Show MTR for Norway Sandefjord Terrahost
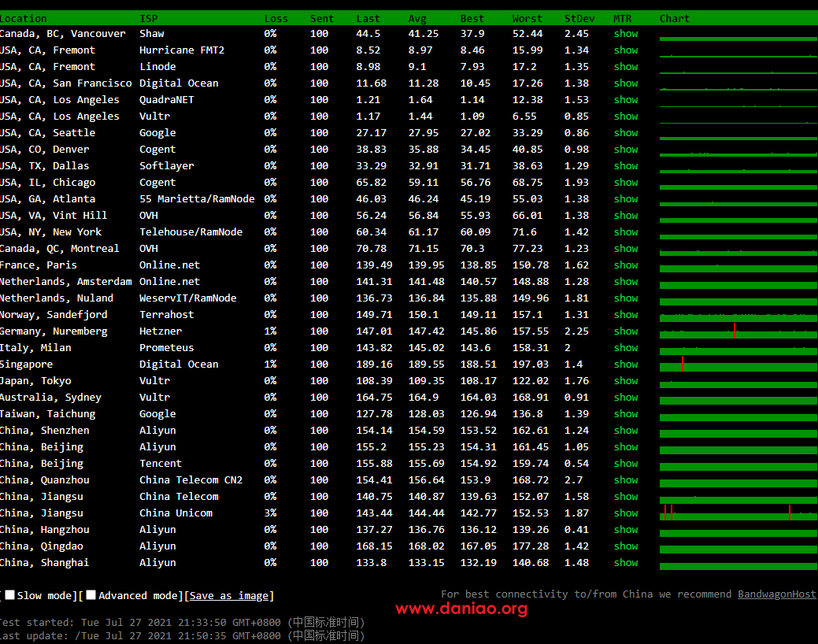The image size is (818, 644). pyautogui.click(x=625, y=315)
